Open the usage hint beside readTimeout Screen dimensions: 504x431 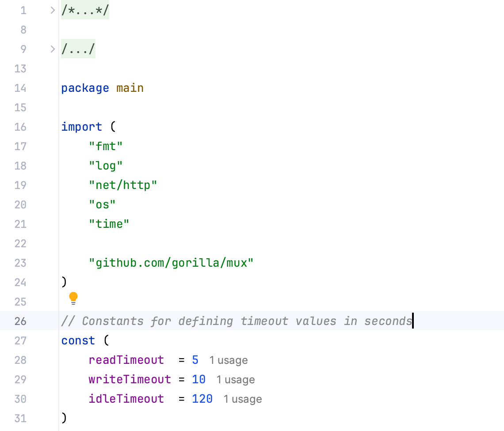click(x=229, y=360)
